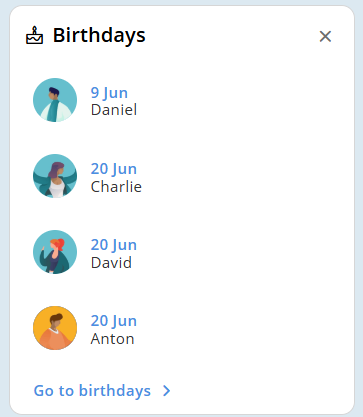Image resolution: width=363 pixels, height=417 pixels.
Task: Open Charlie's birthday entry row
Action: tap(182, 176)
